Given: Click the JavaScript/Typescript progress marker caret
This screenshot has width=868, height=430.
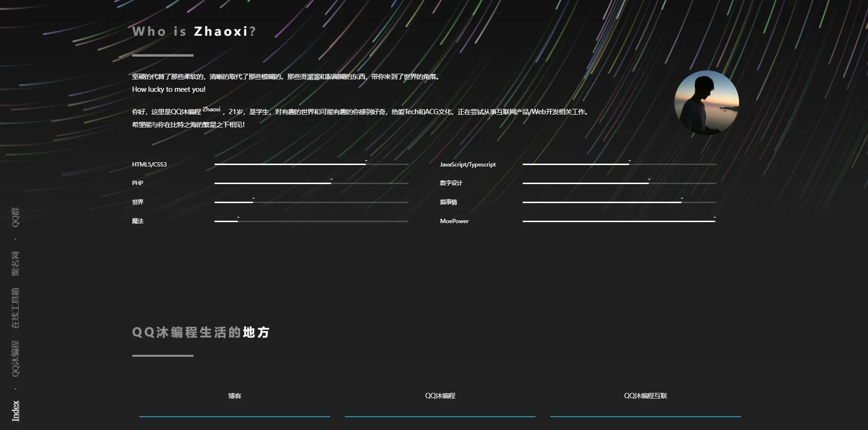Looking at the screenshot, I should (629, 161).
